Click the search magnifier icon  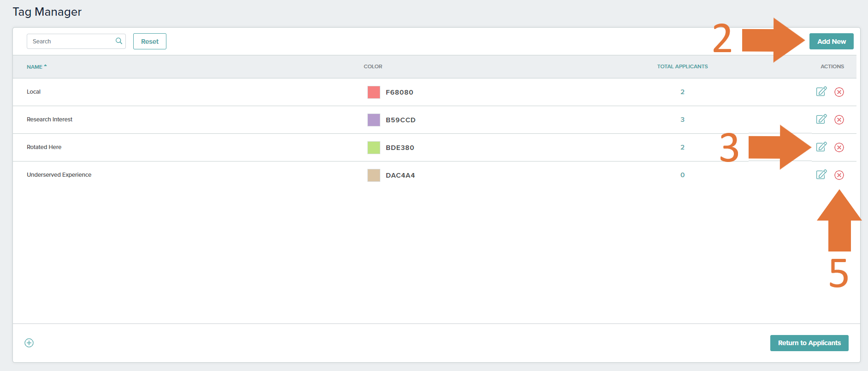(119, 41)
